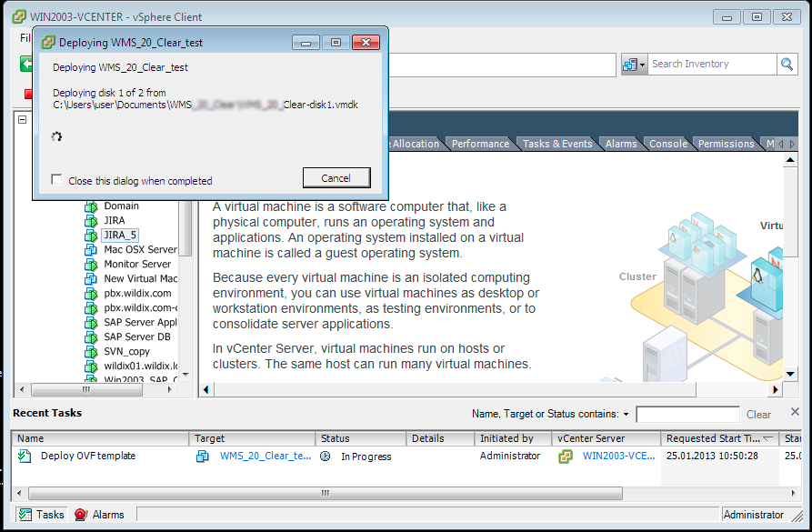Viewport: 812px width, 532px height.
Task: Click the New Virtual Machine icon in tree
Action: (91, 278)
